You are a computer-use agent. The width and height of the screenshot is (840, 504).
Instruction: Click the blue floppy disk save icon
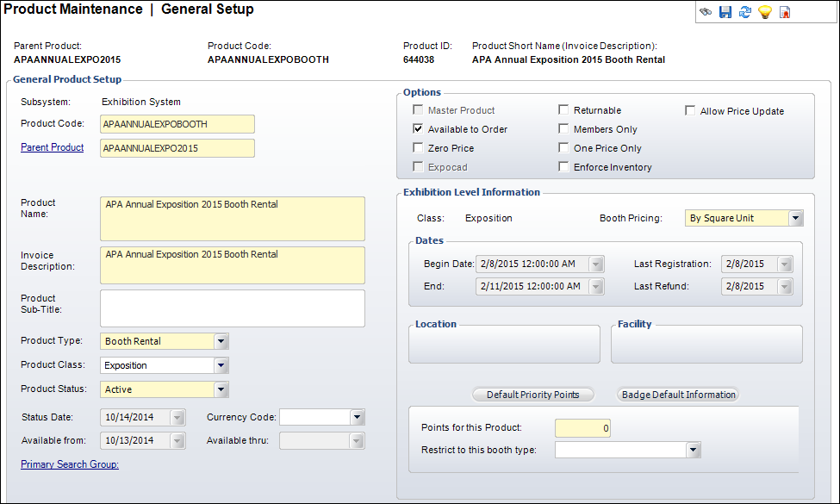click(725, 12)
